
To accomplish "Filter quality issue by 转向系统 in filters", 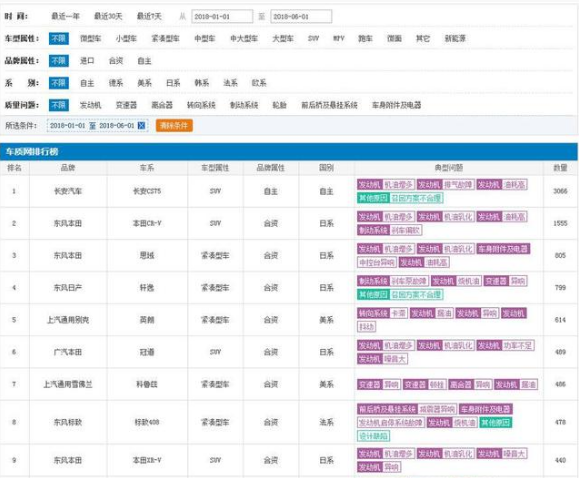I will tap(201, 105).
